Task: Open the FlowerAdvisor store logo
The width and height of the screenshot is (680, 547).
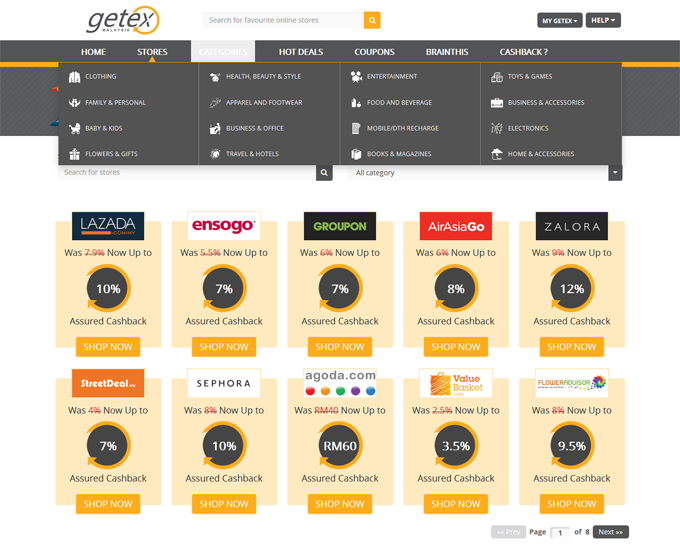Action: pyautogui.click(x=572, y=383)
